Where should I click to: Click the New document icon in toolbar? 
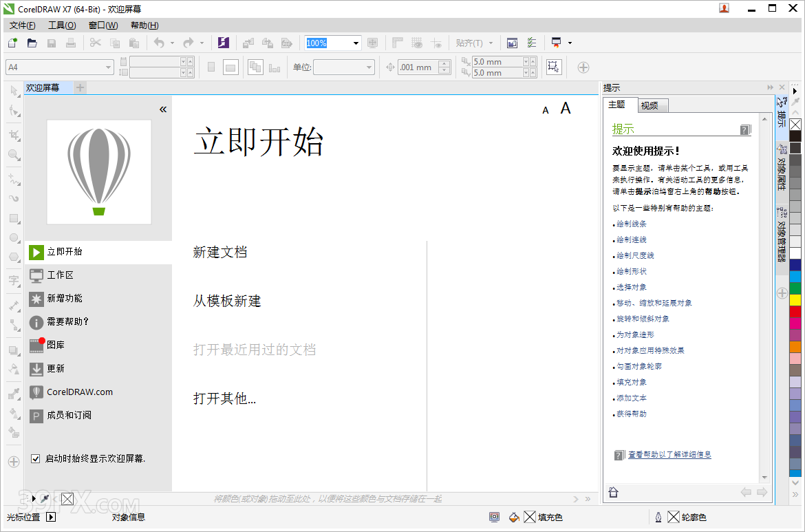[12, 43]
